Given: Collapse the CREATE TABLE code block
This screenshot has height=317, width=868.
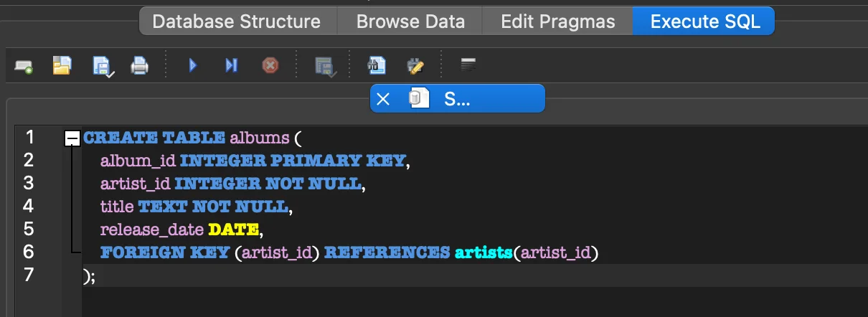Looking at the screenshot, I should coord(72,138).
